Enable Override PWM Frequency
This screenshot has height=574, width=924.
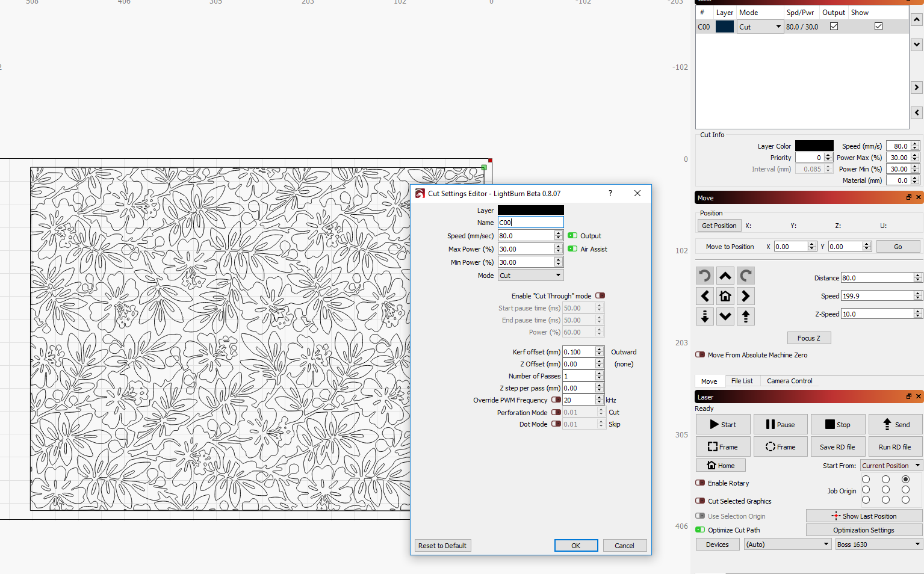click(556, 400)
